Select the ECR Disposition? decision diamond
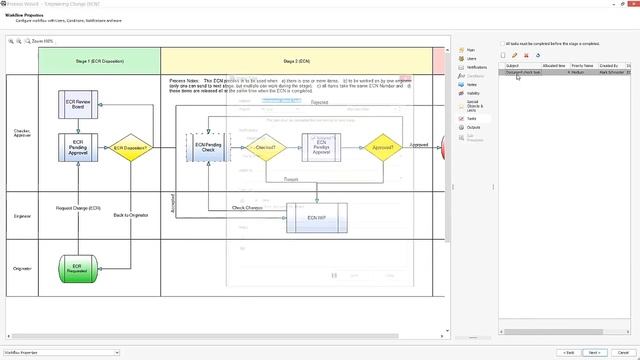Viewport: 640px width, 360px height. click(131, 147)
